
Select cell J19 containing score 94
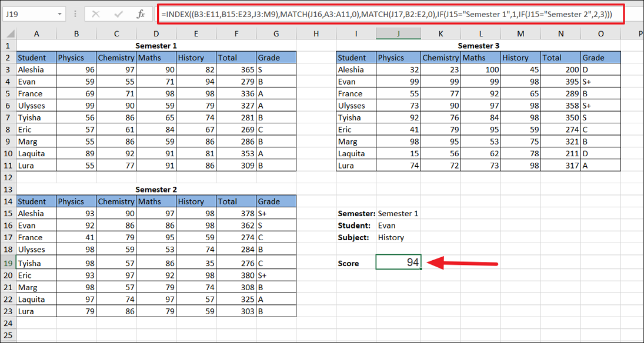coord(398,261)
